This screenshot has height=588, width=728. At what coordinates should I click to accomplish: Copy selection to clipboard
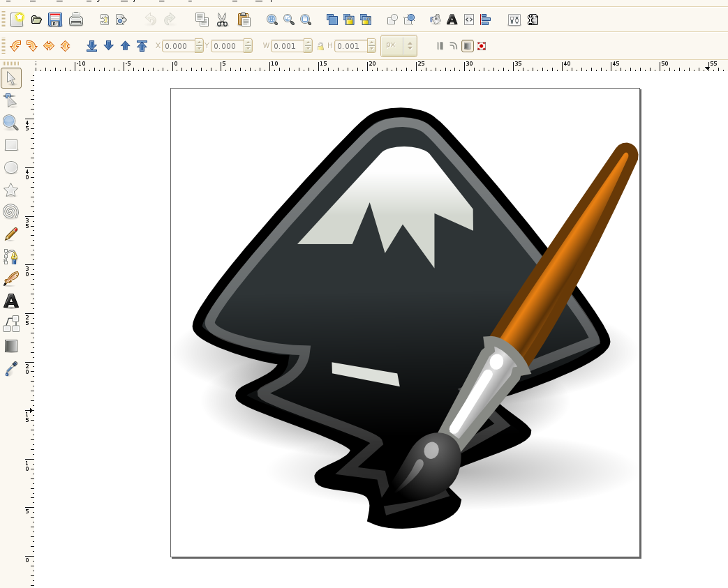(202, 20)
